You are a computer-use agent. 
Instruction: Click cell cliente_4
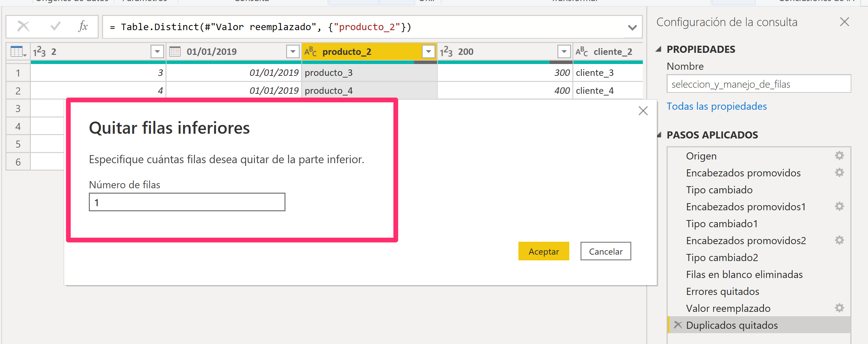(x=608, y=91)
